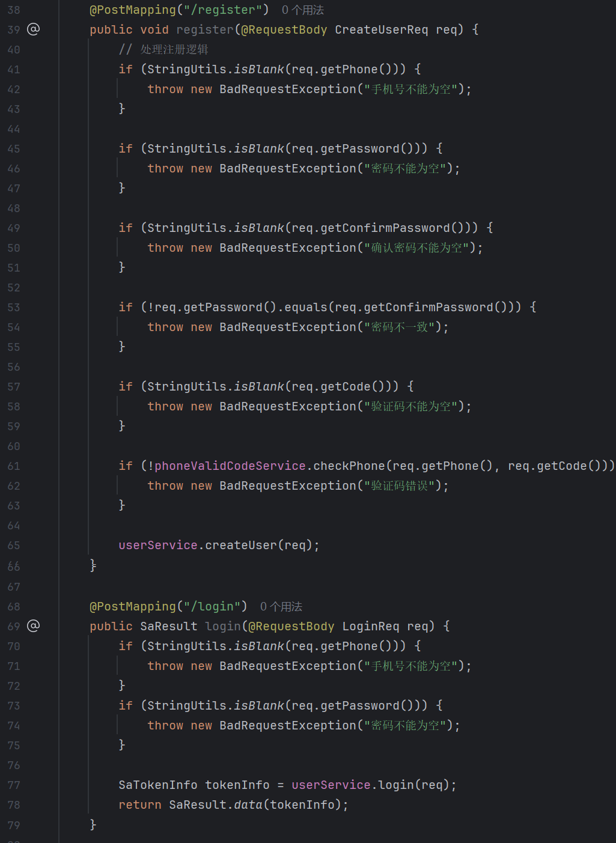Click line number 65 in the gutter
616x843 pixels.
click(14, 546)
